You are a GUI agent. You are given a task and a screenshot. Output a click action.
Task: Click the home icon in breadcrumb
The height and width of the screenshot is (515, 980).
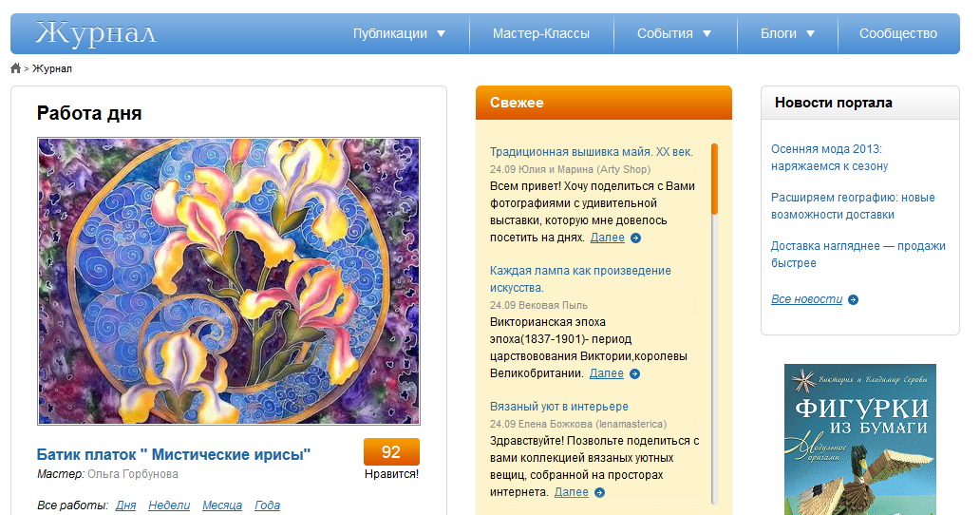15,68
